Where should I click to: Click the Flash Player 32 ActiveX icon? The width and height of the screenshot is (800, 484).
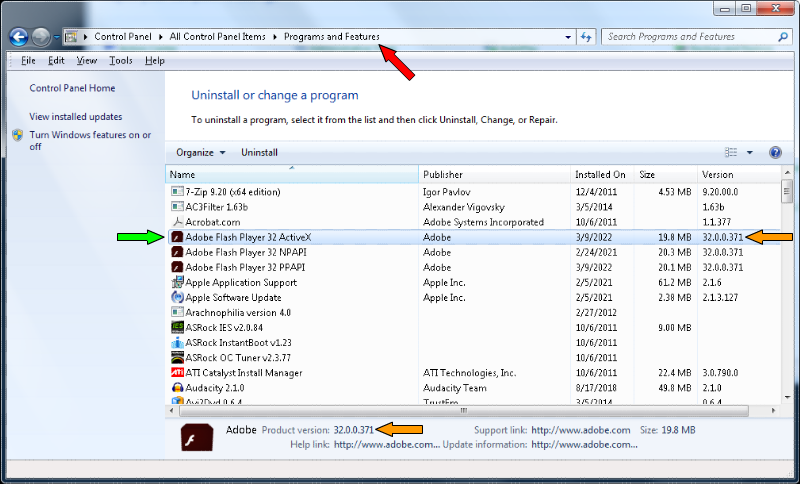[x=177, y=237]
